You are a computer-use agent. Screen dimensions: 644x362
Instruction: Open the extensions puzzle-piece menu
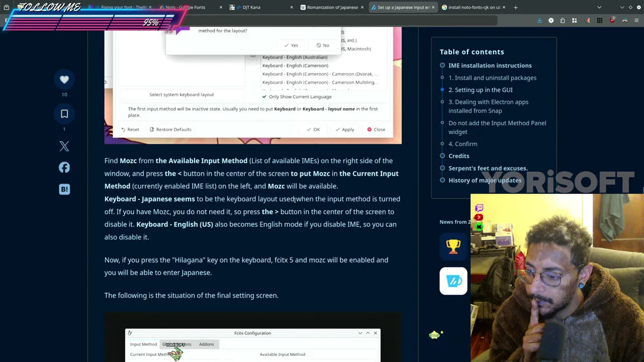[x=562, y=21]
